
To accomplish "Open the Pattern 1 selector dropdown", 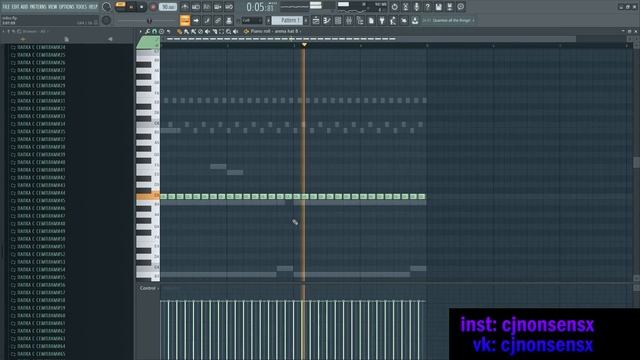I will tap(287, 20).
